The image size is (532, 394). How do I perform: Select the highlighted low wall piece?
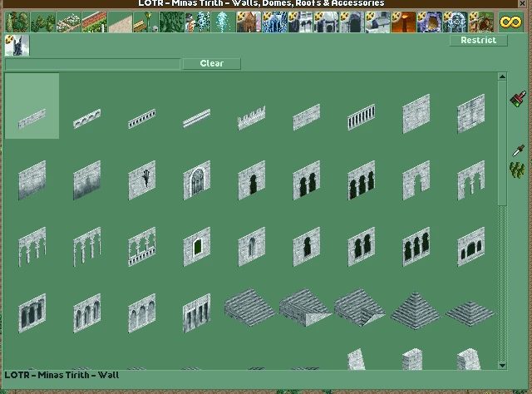(x=32, y=106)
